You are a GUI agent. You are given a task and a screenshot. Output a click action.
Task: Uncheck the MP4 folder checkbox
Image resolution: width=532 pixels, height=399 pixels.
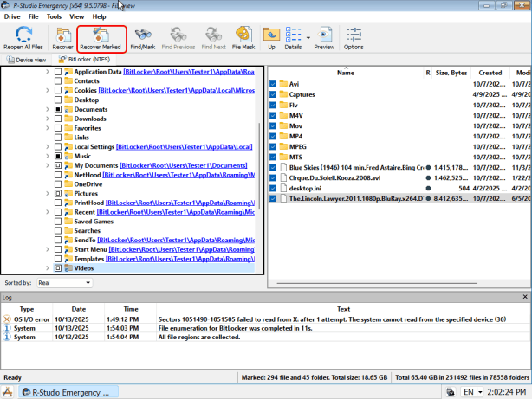273,136
